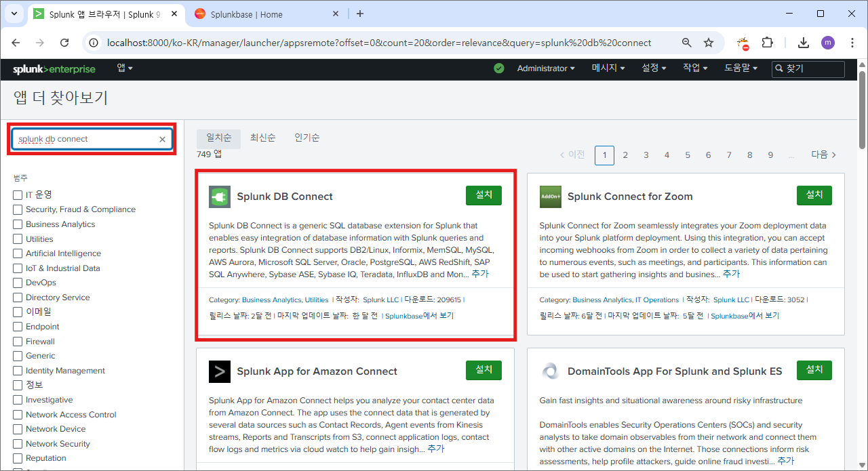The image size is (868, 471).
Task: Install Splunk App for Amazon Connect
Action: [484, 370]
